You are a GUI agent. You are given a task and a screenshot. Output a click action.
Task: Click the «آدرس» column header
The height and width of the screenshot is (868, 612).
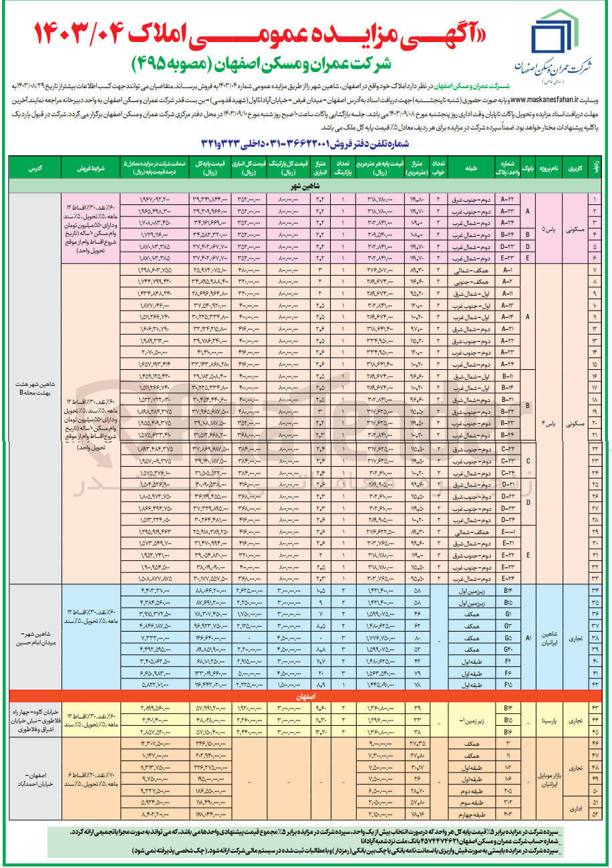pyautogui.click(x=35, y=166)
